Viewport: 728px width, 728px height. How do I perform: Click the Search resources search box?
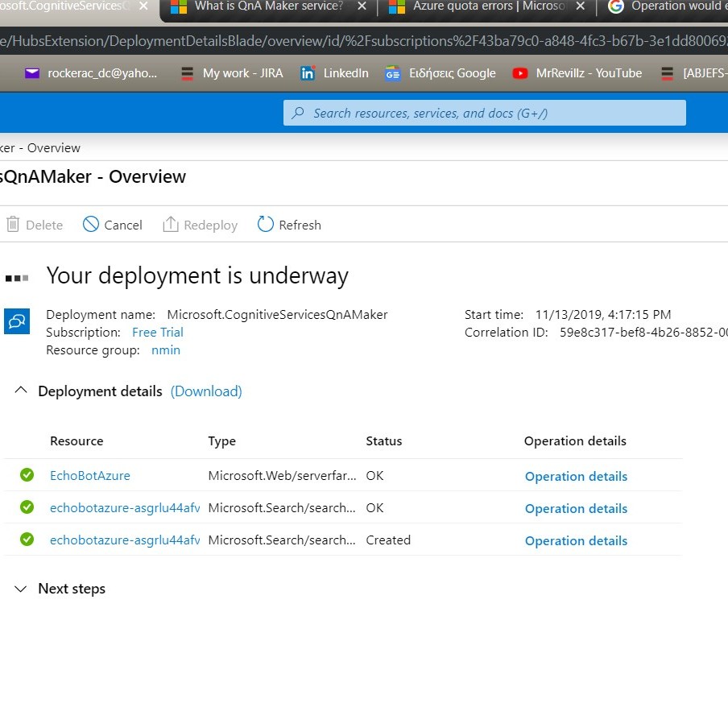point(485,114)
